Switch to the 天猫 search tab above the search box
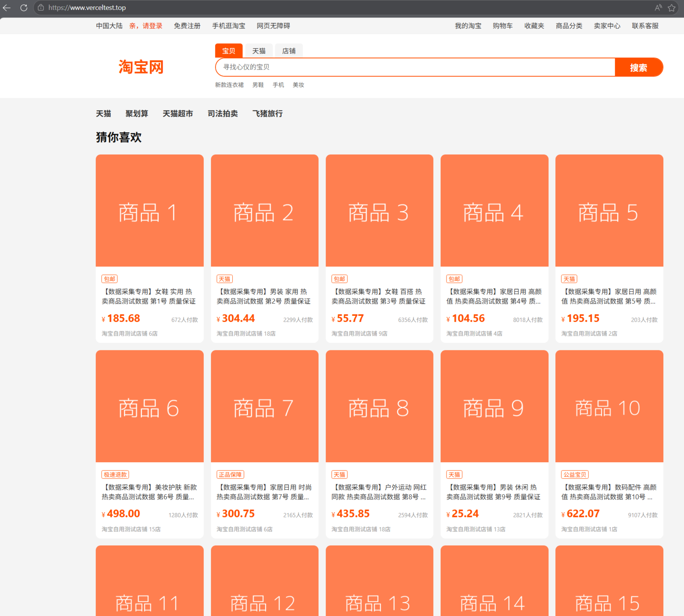 click(259, 51)
